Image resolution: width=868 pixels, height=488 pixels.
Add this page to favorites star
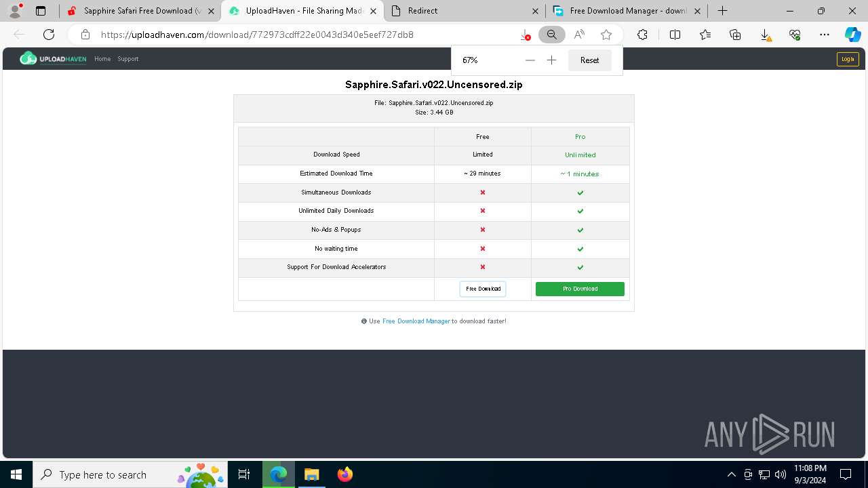[606, 35]
